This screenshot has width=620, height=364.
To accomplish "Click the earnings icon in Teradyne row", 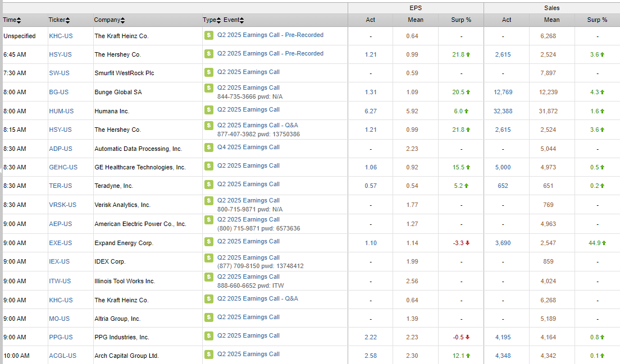I will coord(209,185).
